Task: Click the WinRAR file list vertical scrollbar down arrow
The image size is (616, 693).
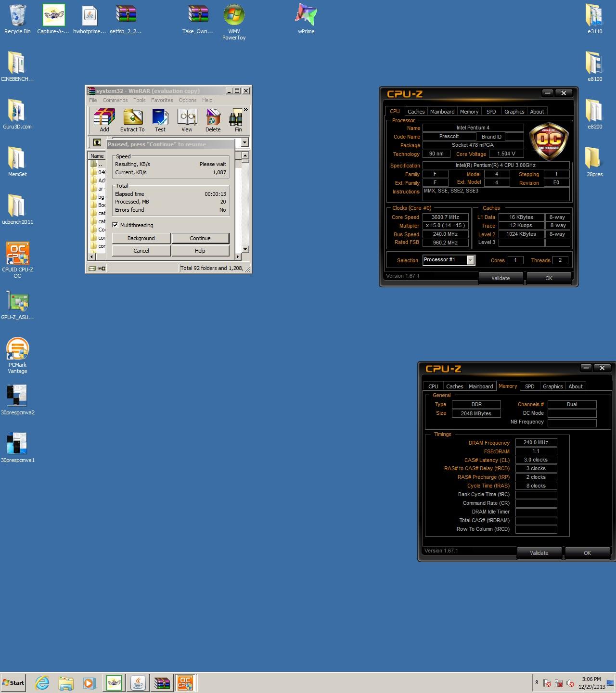Action: [x=245, y=249]
